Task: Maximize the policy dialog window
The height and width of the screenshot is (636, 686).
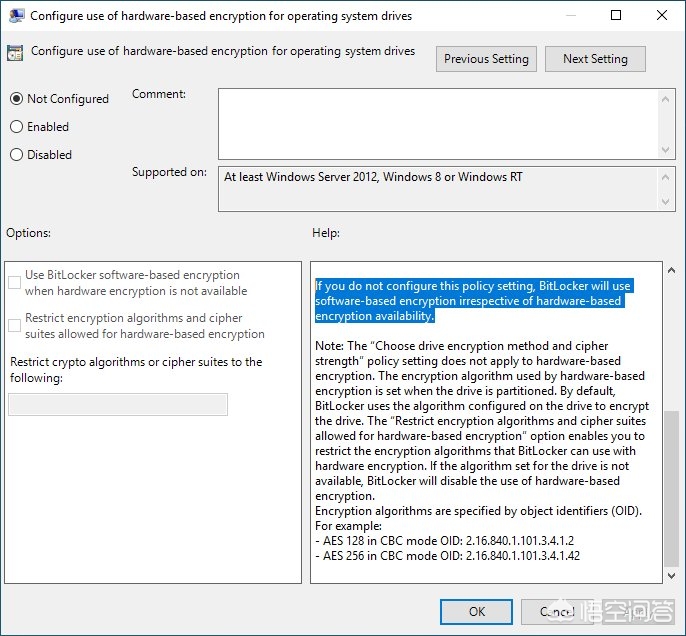Action: [616, 15]
